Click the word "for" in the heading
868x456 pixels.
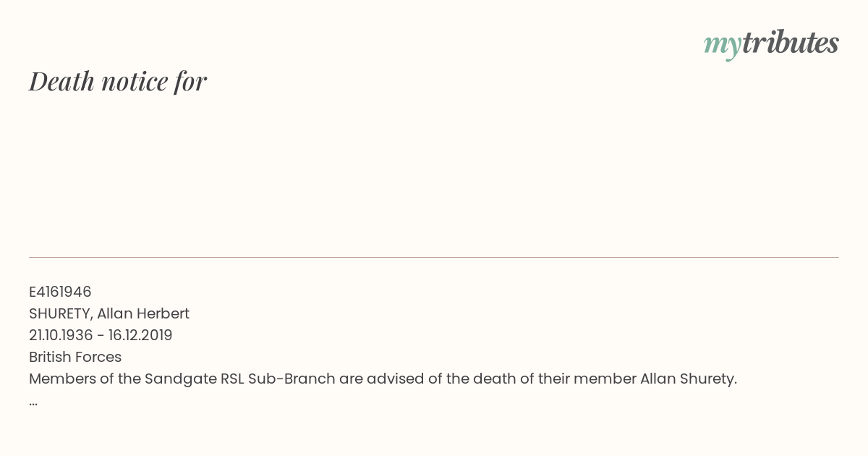(x=191, y=81)
